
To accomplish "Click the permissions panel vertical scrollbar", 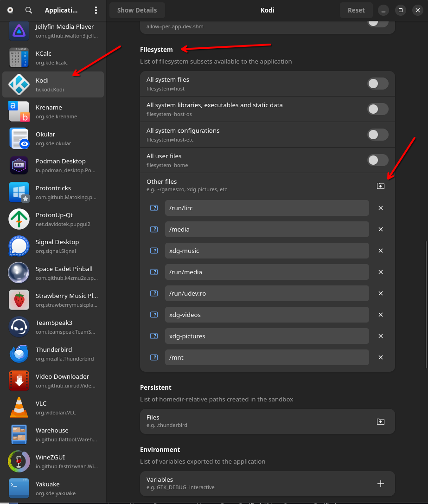I will click(426, 305).
